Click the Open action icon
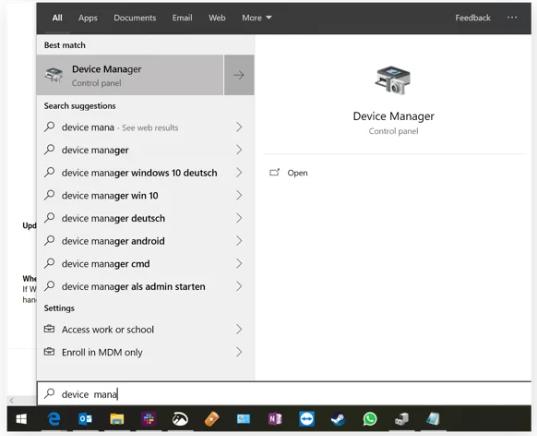The image size is (537, 436). tap(274, 172)
